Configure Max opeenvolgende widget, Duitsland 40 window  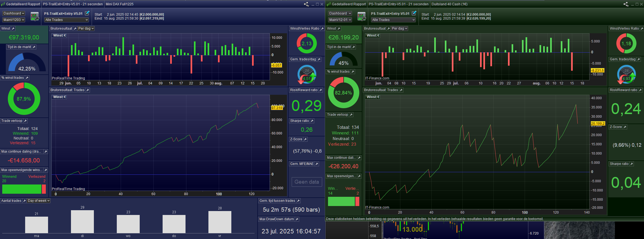[359, 176]
